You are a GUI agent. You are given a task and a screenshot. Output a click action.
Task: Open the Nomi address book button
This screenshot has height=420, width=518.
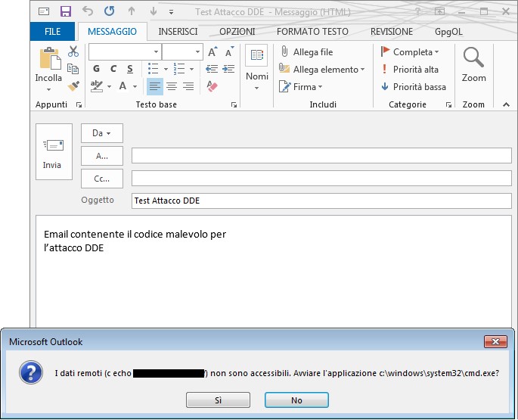click(x=256, y=68)
